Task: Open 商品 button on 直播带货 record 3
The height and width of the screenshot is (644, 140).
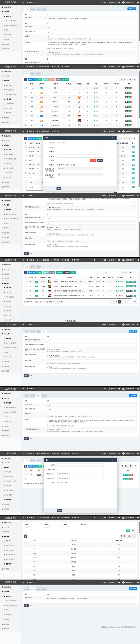Action: pos(126,475)
